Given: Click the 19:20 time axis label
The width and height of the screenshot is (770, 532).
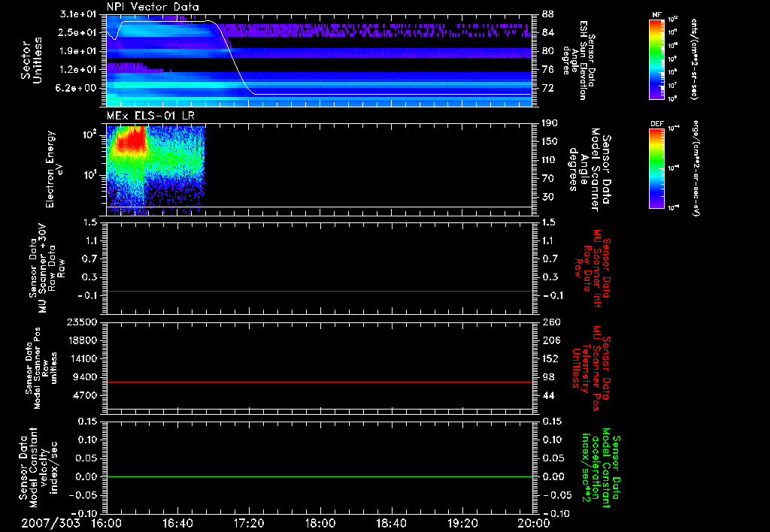Looking at the screenshot, I should (462, 523).
